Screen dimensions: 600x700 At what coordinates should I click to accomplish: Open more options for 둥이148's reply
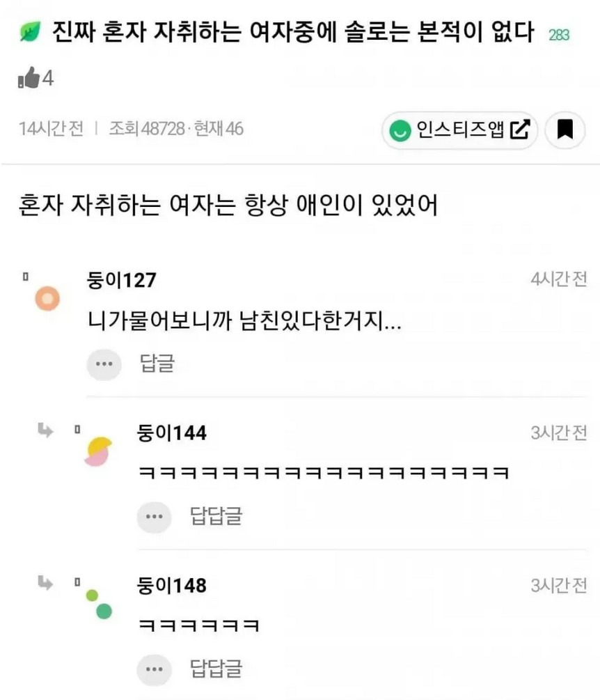[154, 670]
